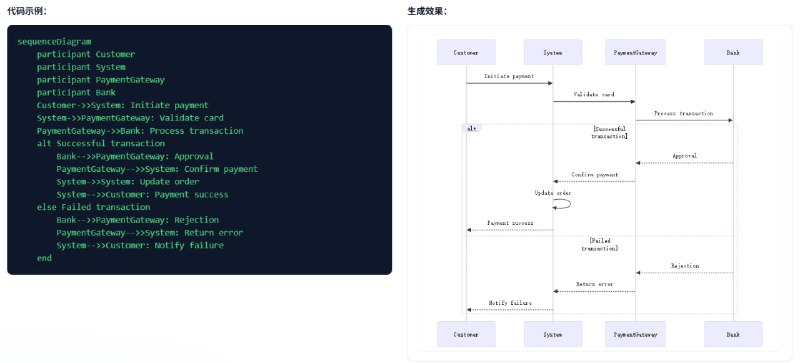Image resolution: width=800 pixels, height=363 pixels.
Task: Click the bottom PaymentGateway participant box in diagram
Action: coord(635,334)
